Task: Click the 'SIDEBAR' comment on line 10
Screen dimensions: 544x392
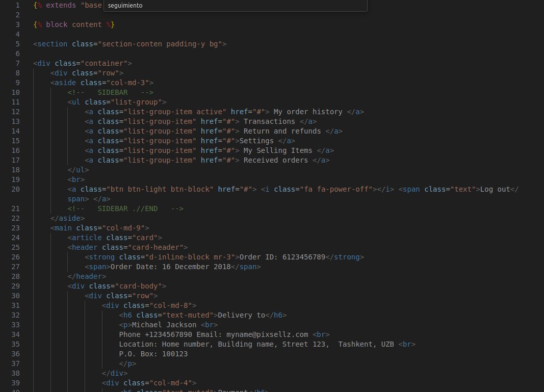Action: tap(111, 93)
